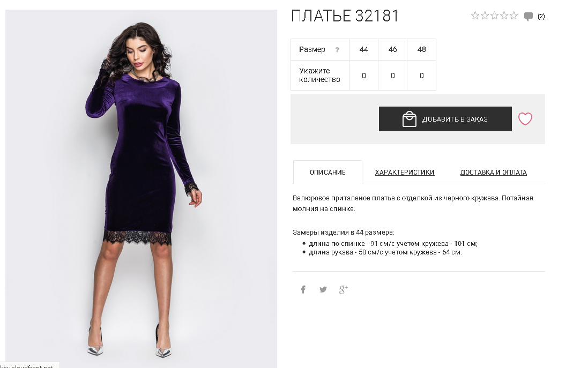The image size is (588, 368).
Task: Select quantity field for size 44
Action: 364,76
